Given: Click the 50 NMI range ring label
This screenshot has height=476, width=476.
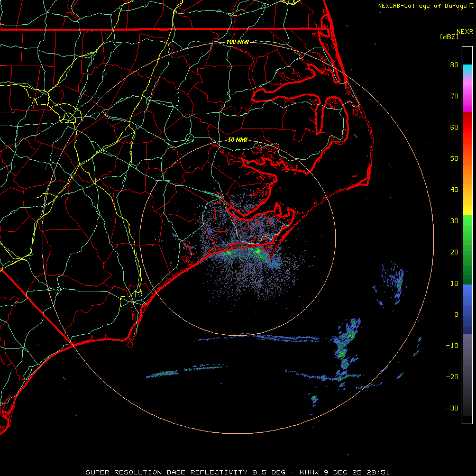Looking at the screenshot, I should [237, 140].
